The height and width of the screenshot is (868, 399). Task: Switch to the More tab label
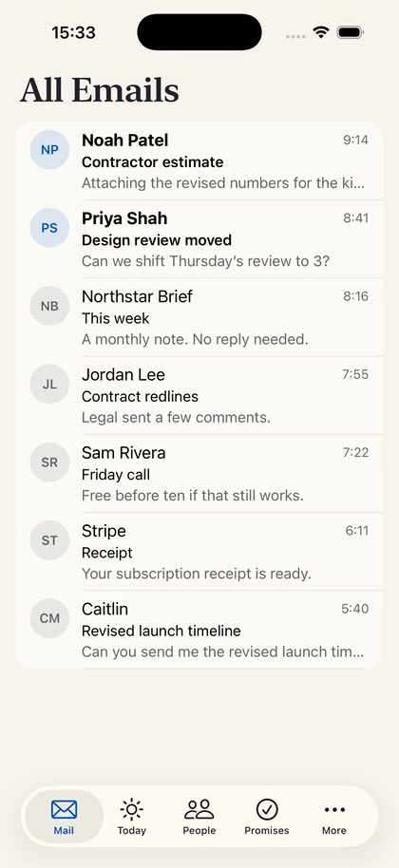[x=334, y=830]
